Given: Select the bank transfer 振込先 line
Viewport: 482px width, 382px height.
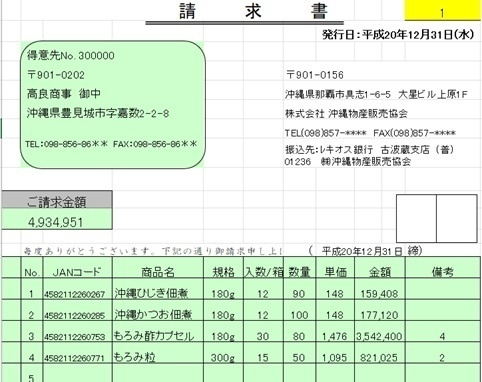Looking at the screenshot, I should click(x=370, y=150).
